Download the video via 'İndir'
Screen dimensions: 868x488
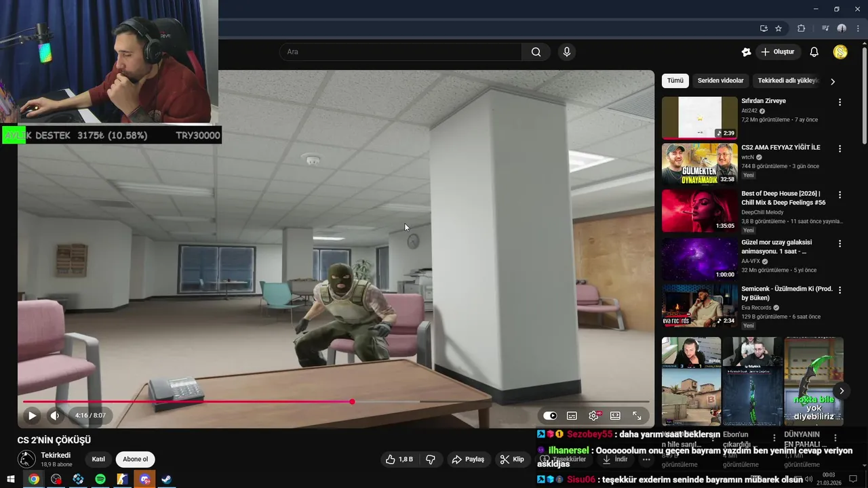coord(615,460)
